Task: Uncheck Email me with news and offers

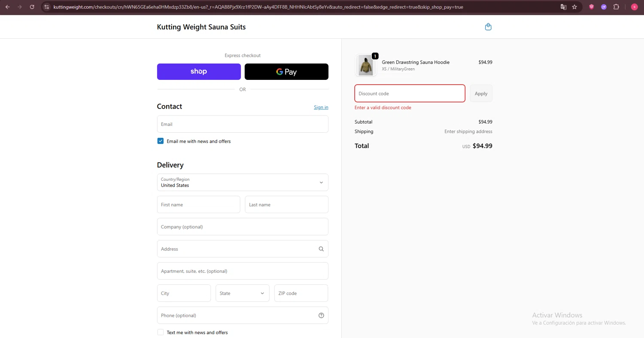Action: pos(161,141)
